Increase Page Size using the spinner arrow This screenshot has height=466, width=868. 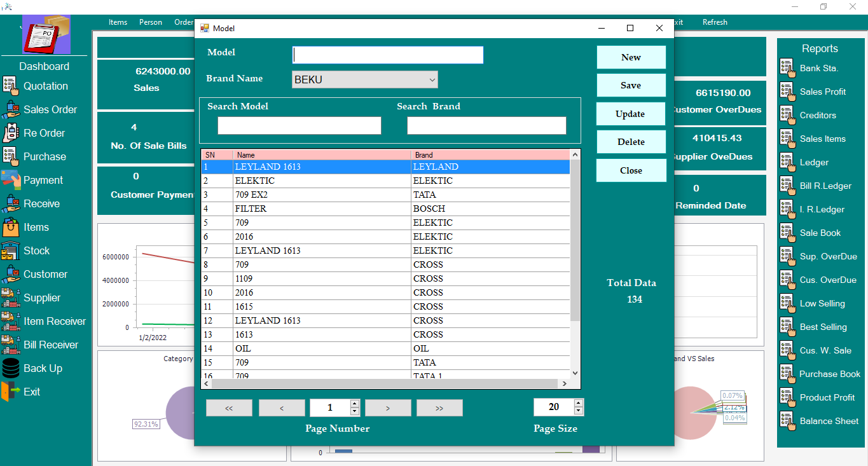577,403
